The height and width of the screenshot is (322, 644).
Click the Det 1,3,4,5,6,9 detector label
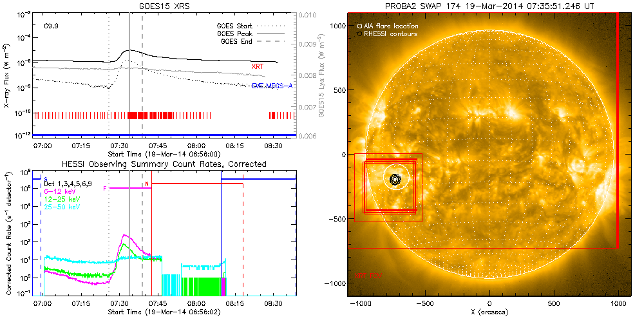[69, 184]
